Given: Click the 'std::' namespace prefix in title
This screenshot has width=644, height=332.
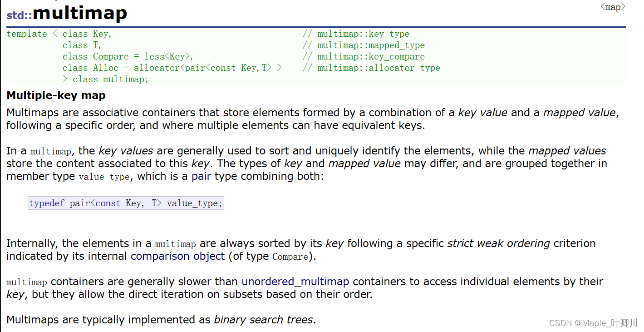Looking at the screenshot, I should [19, 15].
